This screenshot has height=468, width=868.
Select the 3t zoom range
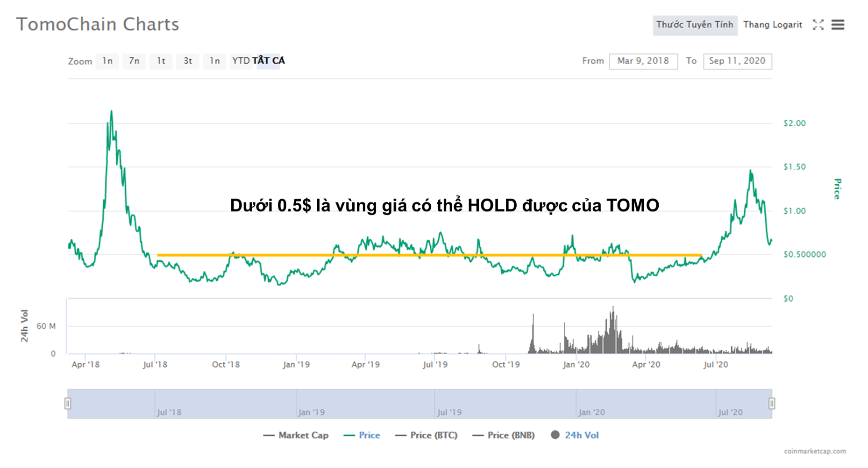188,61
